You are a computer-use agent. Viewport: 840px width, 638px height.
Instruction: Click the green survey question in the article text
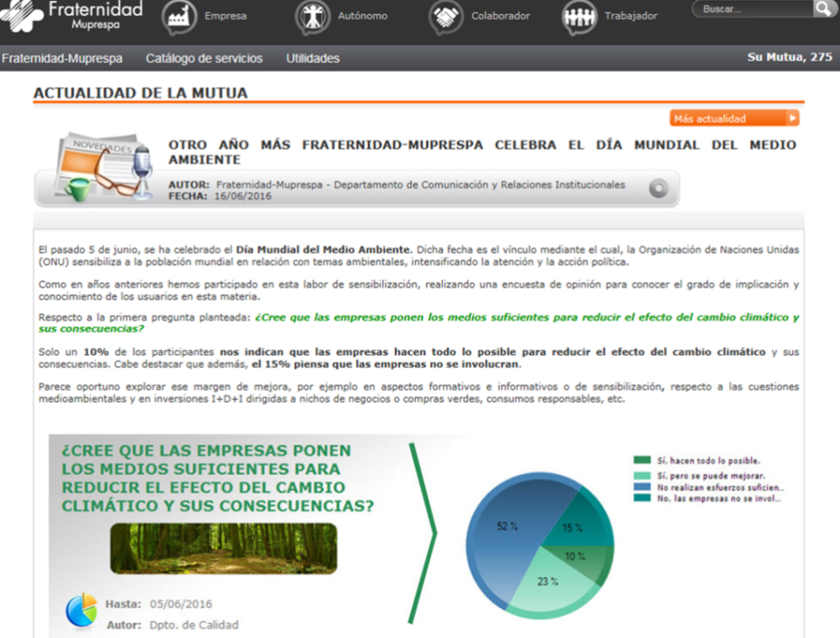tap(418, 323)
